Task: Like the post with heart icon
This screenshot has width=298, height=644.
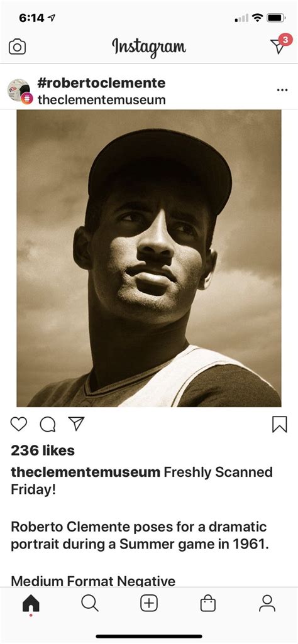Action: (x=18, y=424)
